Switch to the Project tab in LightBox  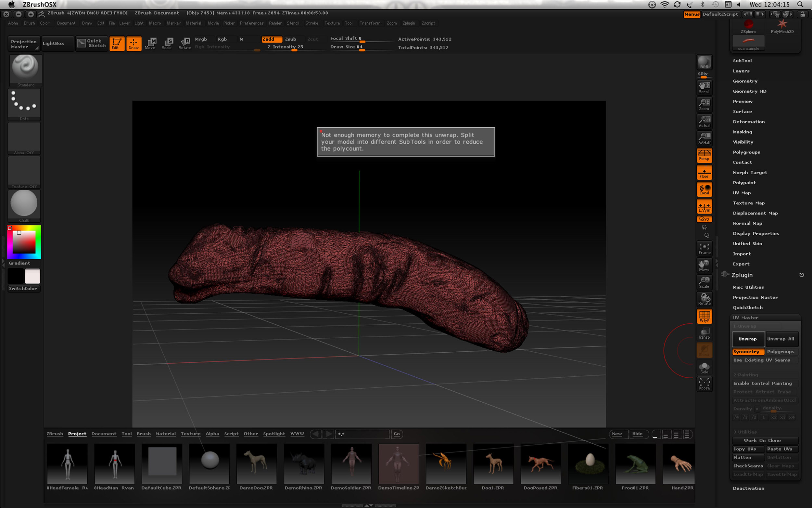tap(77, 434)
